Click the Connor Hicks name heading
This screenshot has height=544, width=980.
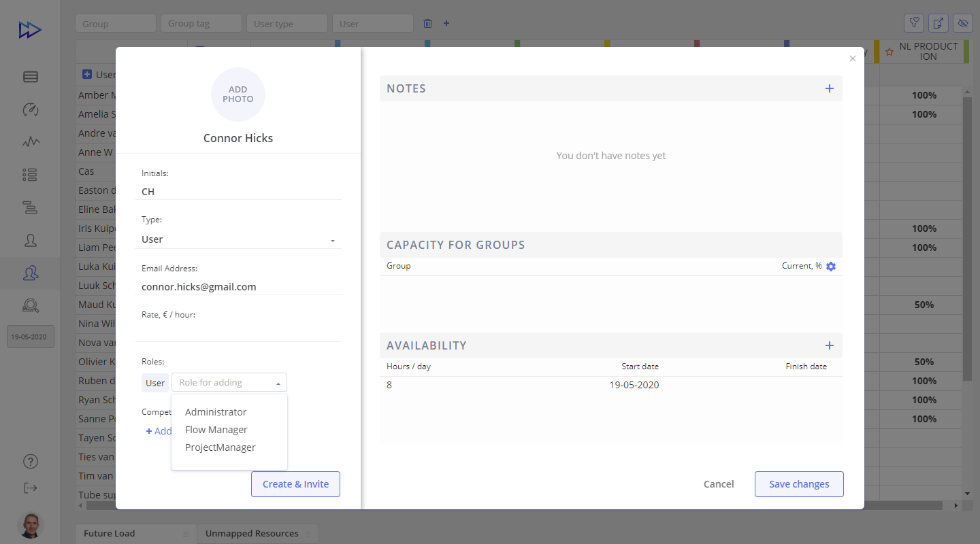click(x=238, y=138)
